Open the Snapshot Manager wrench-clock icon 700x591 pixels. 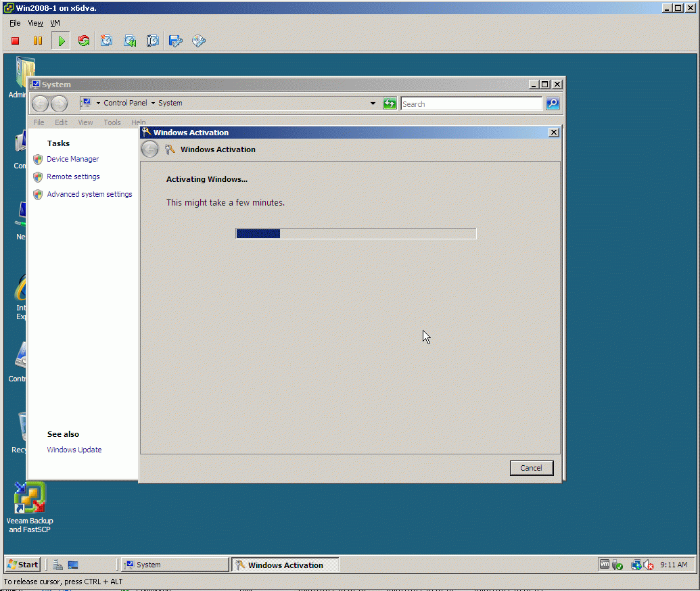pos(153,41)
